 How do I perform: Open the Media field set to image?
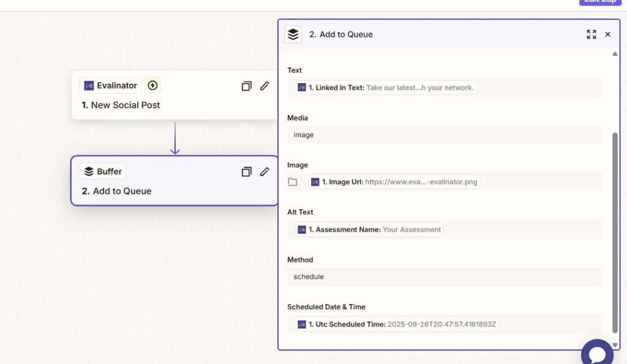pos(444,135)
